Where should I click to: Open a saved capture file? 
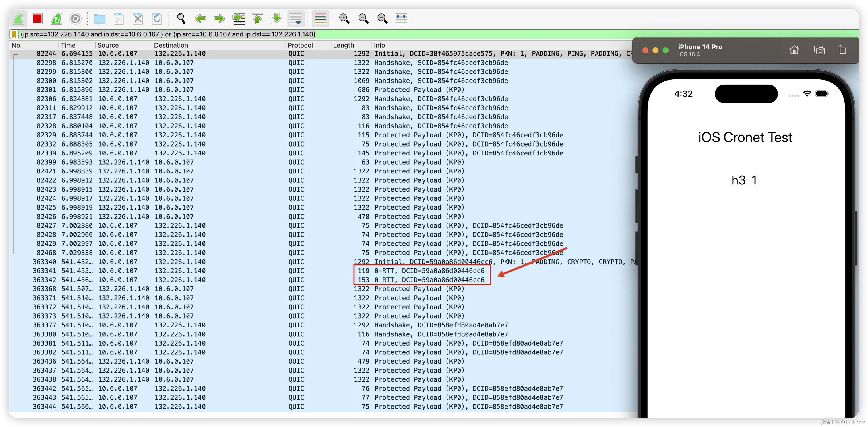(99, 19)
